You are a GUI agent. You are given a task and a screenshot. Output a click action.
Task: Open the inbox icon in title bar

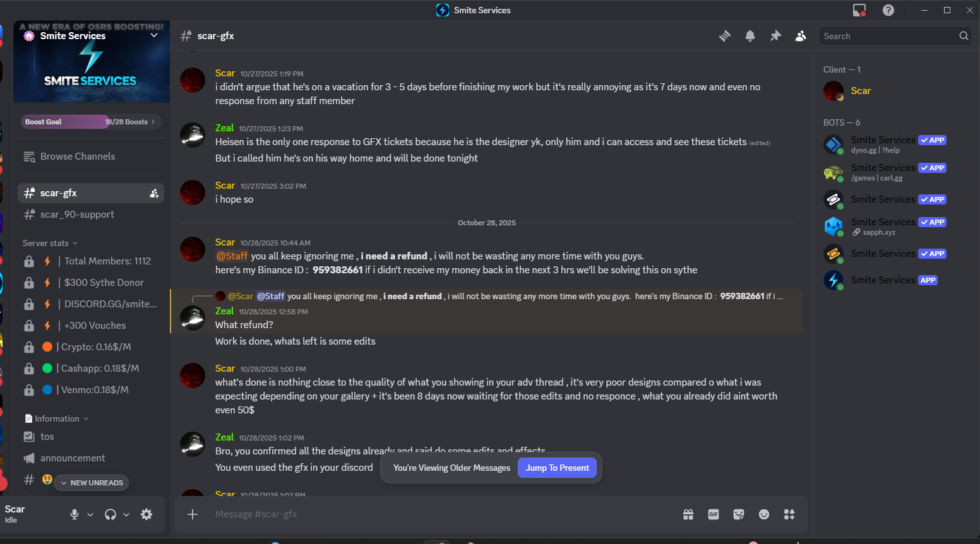859,10
